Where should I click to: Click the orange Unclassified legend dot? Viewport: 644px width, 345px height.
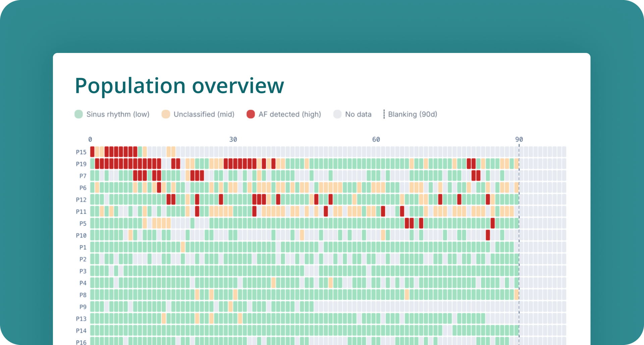pos(166,114)
